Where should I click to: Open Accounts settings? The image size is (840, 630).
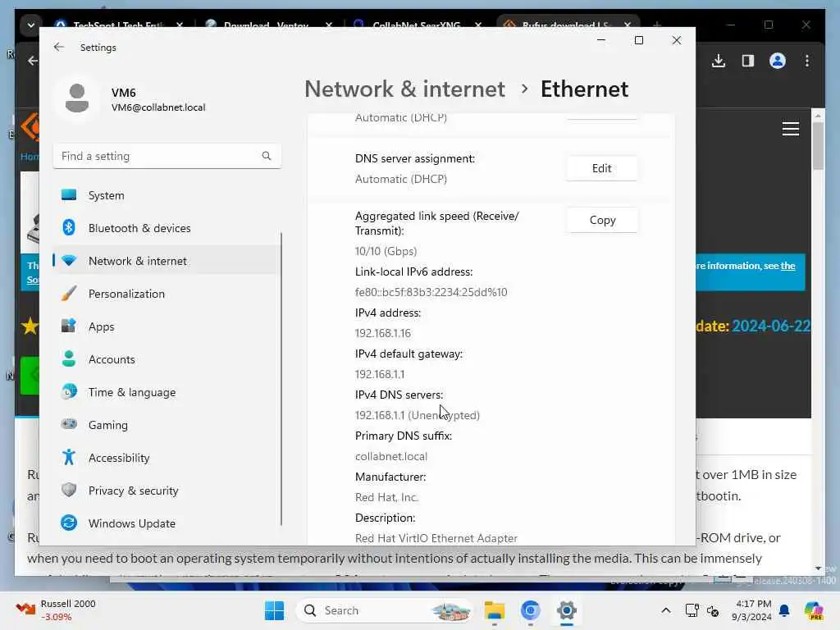click(167, 359)
